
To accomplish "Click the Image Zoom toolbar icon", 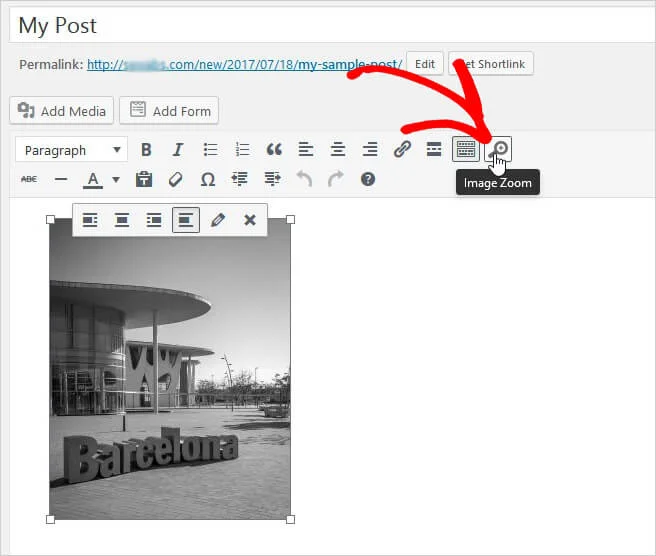I will [499, 149].
